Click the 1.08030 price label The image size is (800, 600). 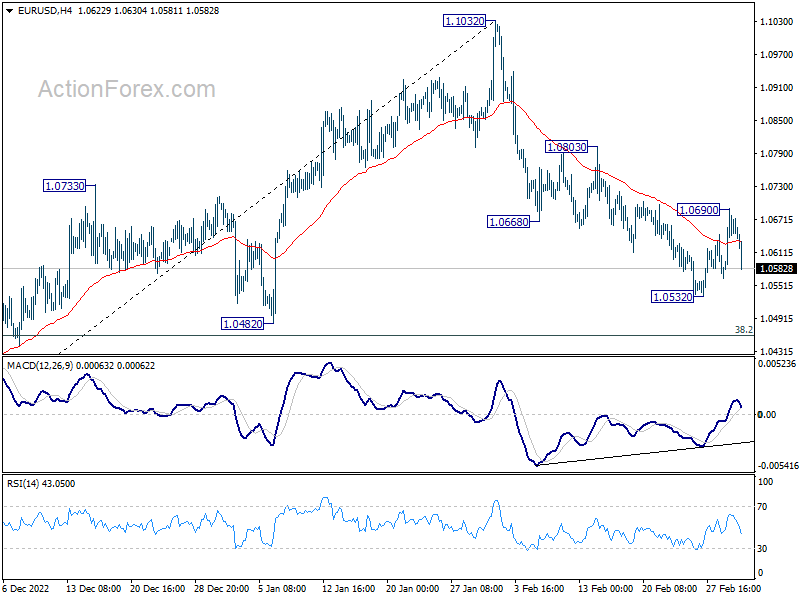pyautogui.click(x=566, y=147)
